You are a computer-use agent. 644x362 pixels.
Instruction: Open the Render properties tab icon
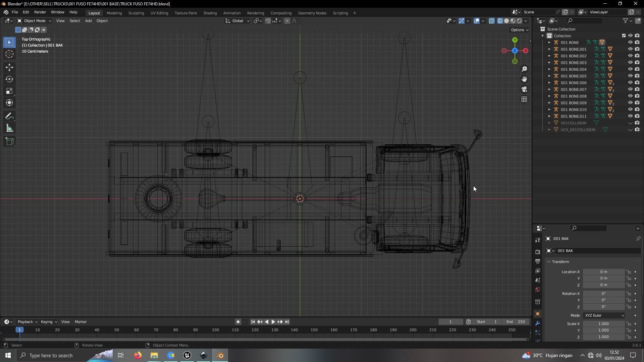pyautogui.click(x=538, y=252)
